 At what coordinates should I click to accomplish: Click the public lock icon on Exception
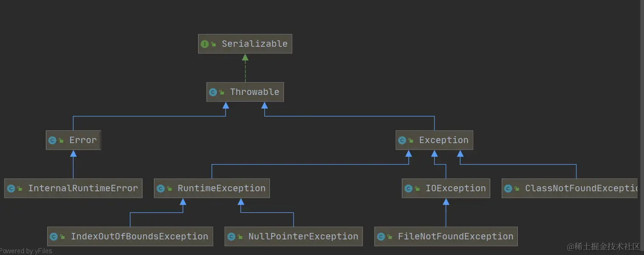click(x=411, y=141)
